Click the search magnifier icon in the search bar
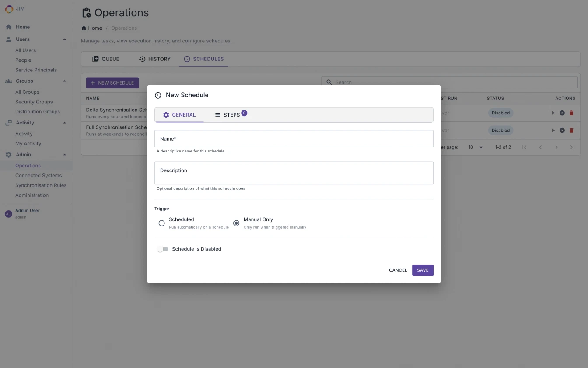The width and height of the screenshot is (588, 368). click(329, 82)
